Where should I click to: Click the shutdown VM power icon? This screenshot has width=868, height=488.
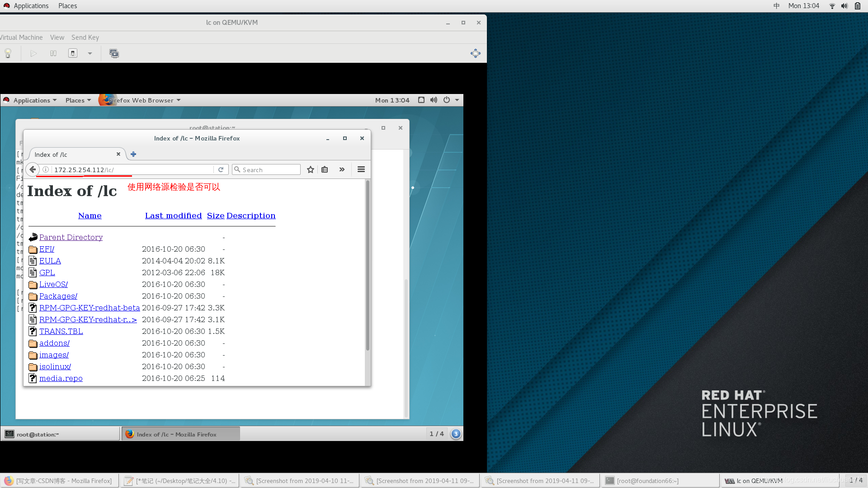73,53
